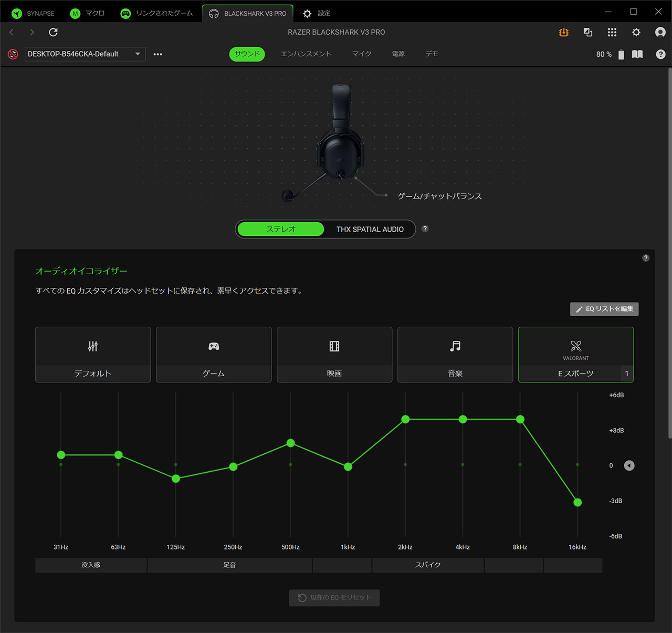Enable THX SPATIAL AUDIO mode

370,230
